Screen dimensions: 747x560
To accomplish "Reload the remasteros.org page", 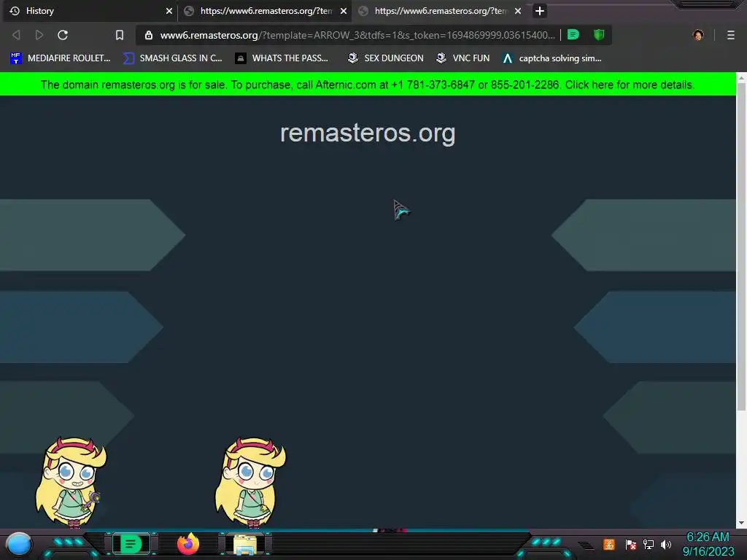I will tap(63, 35).
